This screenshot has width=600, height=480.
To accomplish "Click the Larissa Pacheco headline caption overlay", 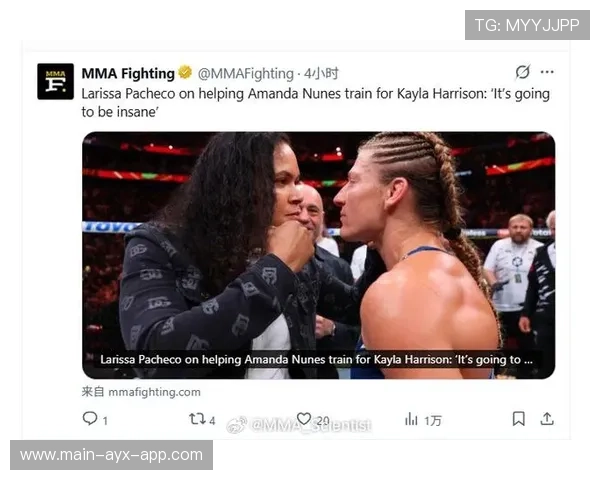I will click(316, 359).
